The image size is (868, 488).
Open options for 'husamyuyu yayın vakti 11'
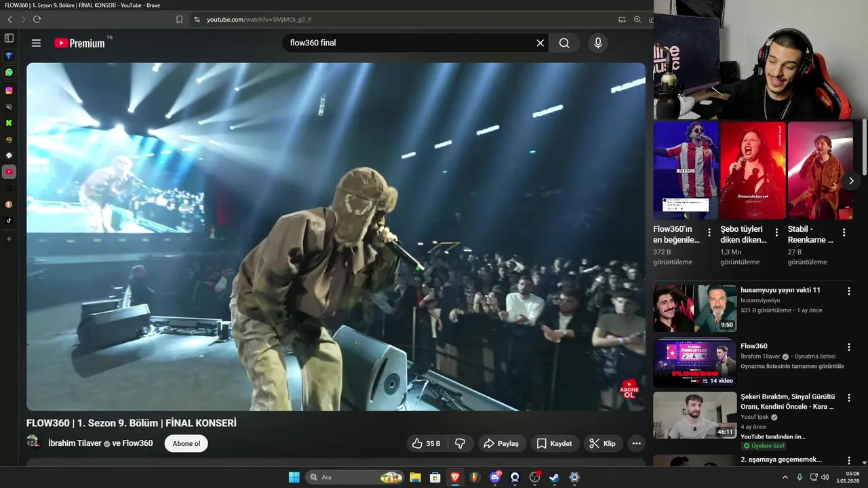(x=848, y=291)
